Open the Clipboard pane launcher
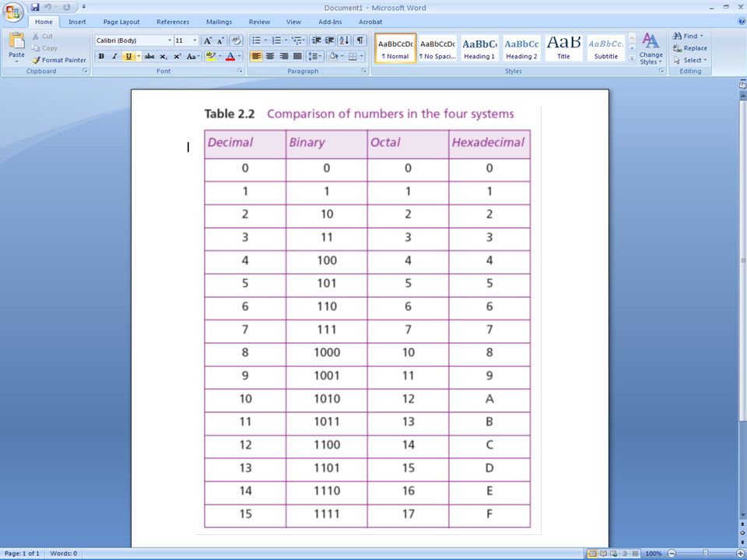Screen dimensions: 747x560 (x=86, y=71)
